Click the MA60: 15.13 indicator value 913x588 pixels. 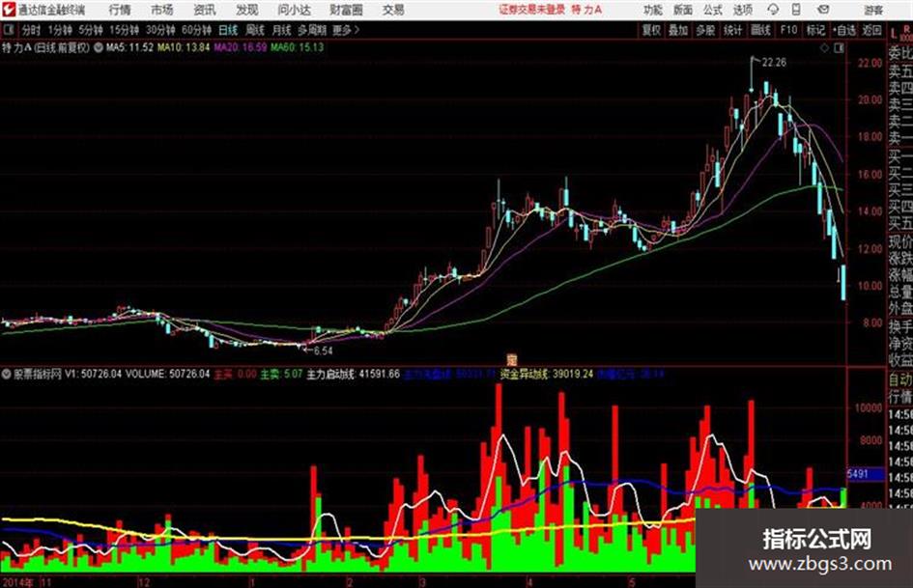point(297,47)
